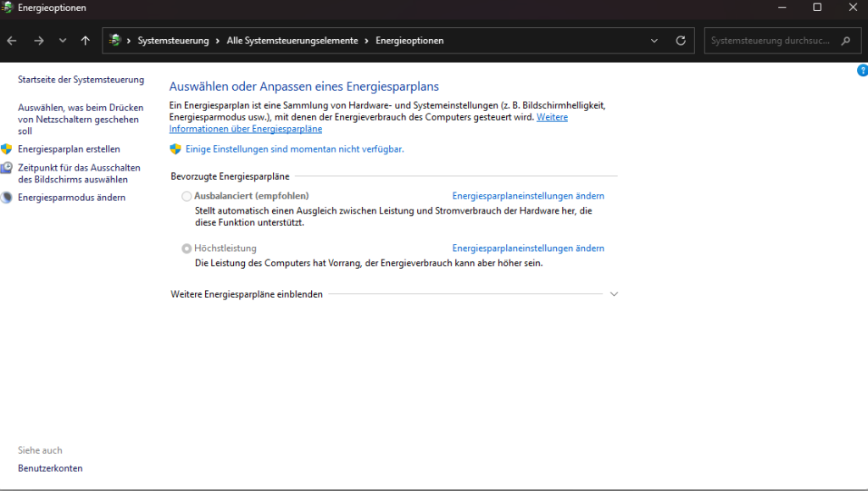Image resolution: width=868 pixels, height=491 pixels.
Task: Select the Ausbalanciert (empfohlen) radio button
Action: 186,195
